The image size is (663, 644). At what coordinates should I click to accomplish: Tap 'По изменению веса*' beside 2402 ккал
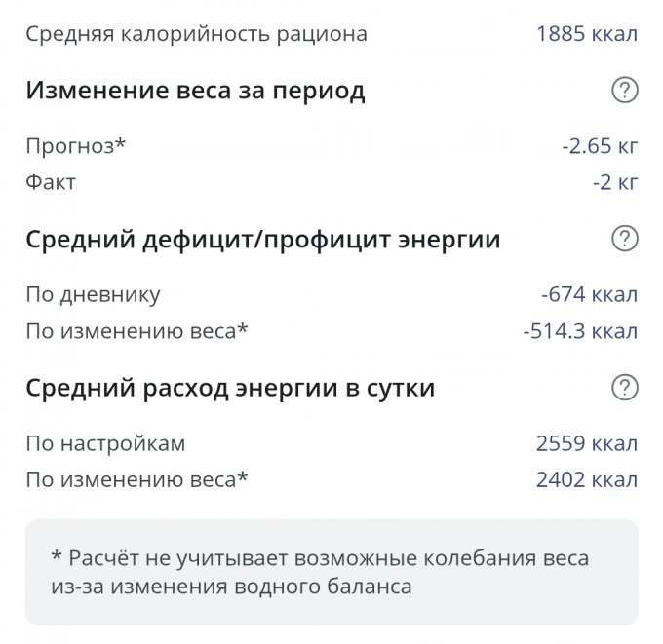pyautogui.click(x=136, y=479)
